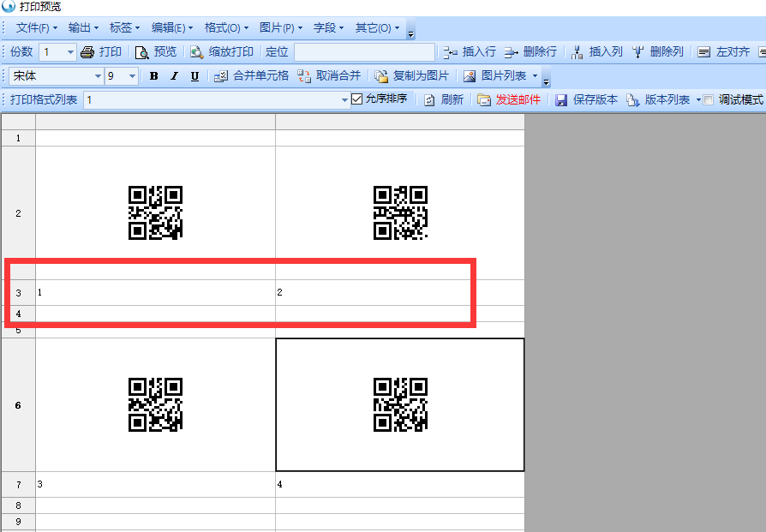This screenshot has width=766, height=532.
Task: Open the font size dropdown showing 9
Action: coord(132,76)
